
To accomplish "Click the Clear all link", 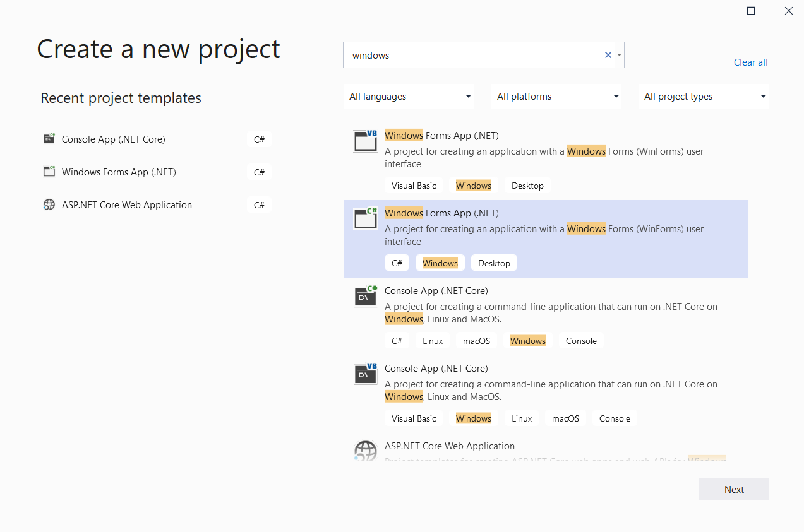I will pyautogui.click(x=751, y=62).
